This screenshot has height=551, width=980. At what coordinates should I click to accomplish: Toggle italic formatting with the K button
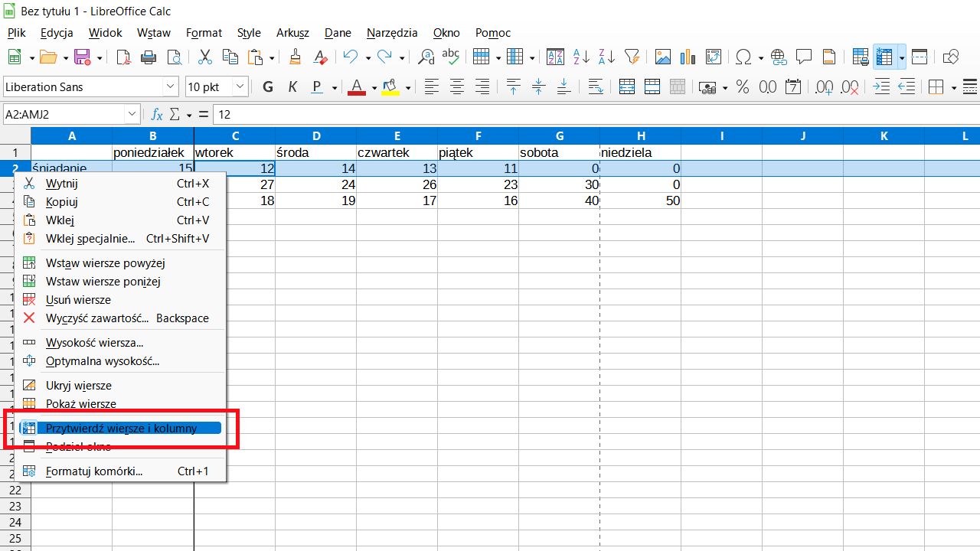click(x=292, y=86)
